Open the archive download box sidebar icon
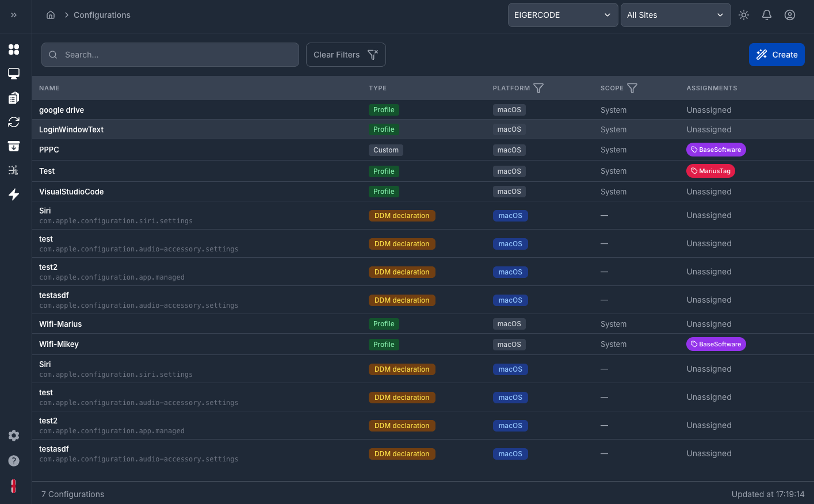Viewport: 814px width, 504px height. (14, 146)
